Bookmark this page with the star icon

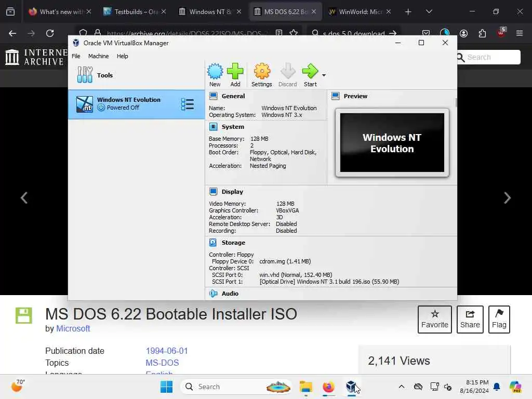pyautogui.click(x=294, y=33)
